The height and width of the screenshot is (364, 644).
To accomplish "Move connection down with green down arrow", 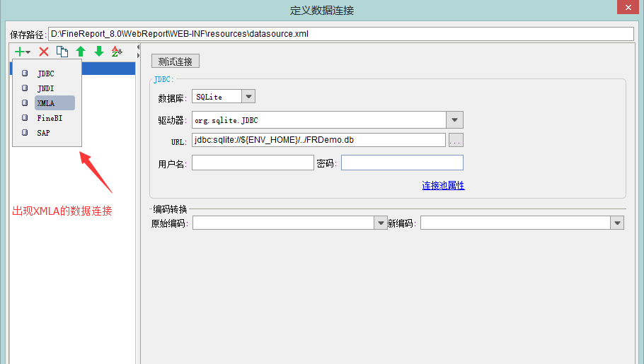I will [x=99, y=52].
